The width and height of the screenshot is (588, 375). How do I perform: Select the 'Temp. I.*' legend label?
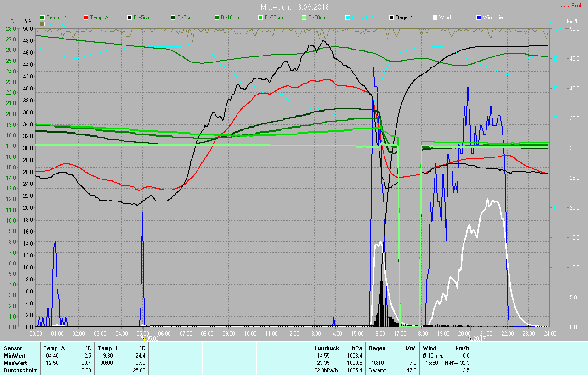point(57,17)
